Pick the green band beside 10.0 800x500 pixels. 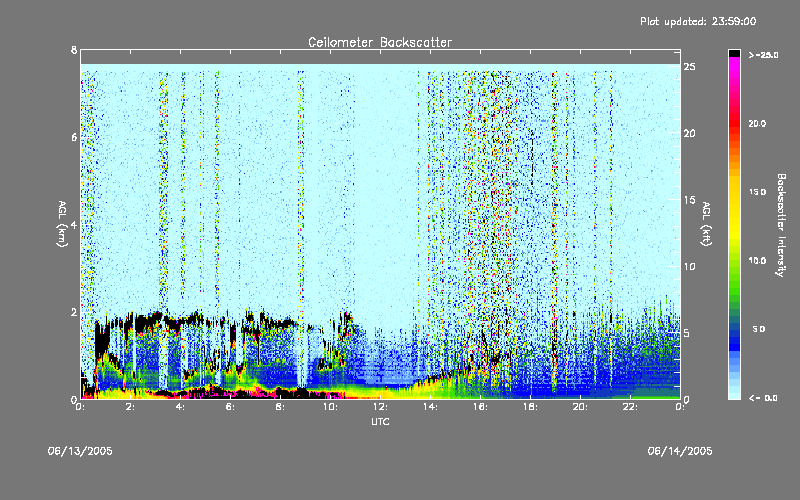pos(735,261)
